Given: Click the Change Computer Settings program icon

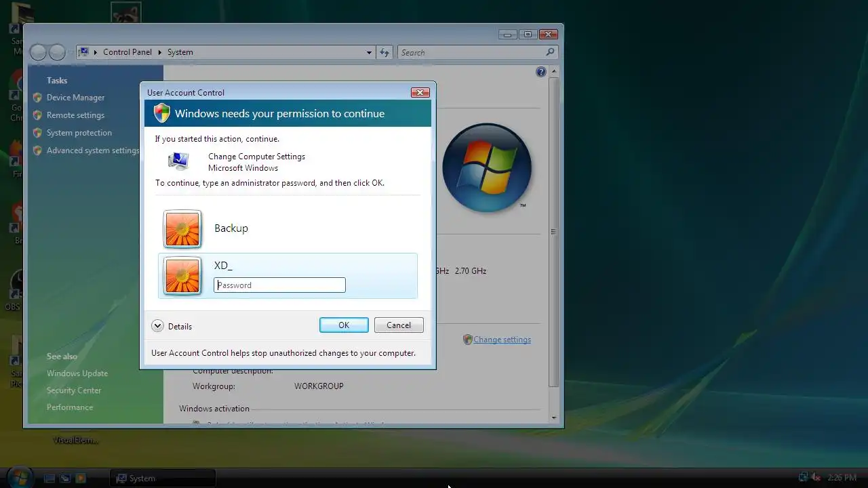Looking at the screenshot, I should click(x=178, y=161).
